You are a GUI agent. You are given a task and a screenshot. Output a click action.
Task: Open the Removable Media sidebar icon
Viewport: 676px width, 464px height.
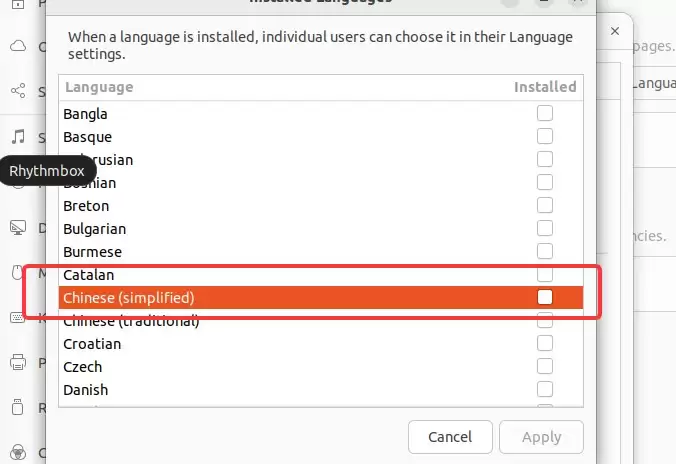[17, 407]
